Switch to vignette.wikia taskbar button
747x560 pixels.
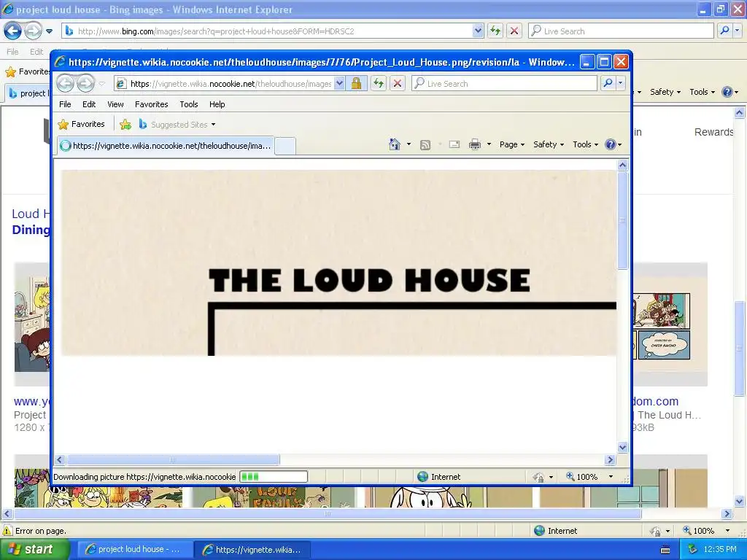pos(252,550)
